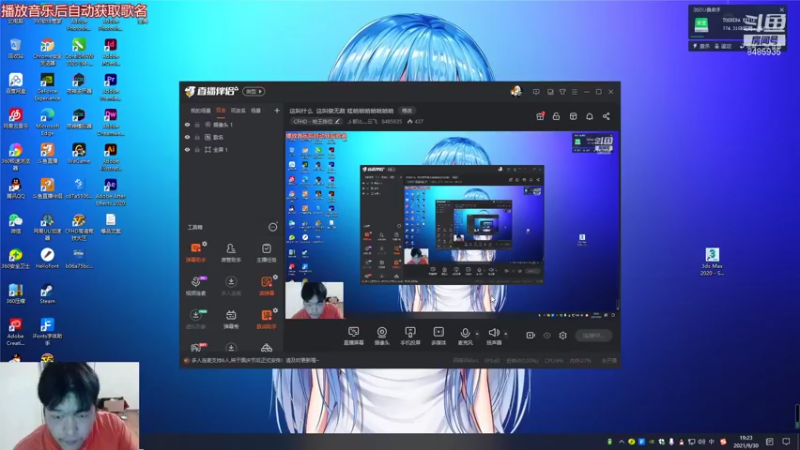Open HelloFont from the desktop

point(47,259)
